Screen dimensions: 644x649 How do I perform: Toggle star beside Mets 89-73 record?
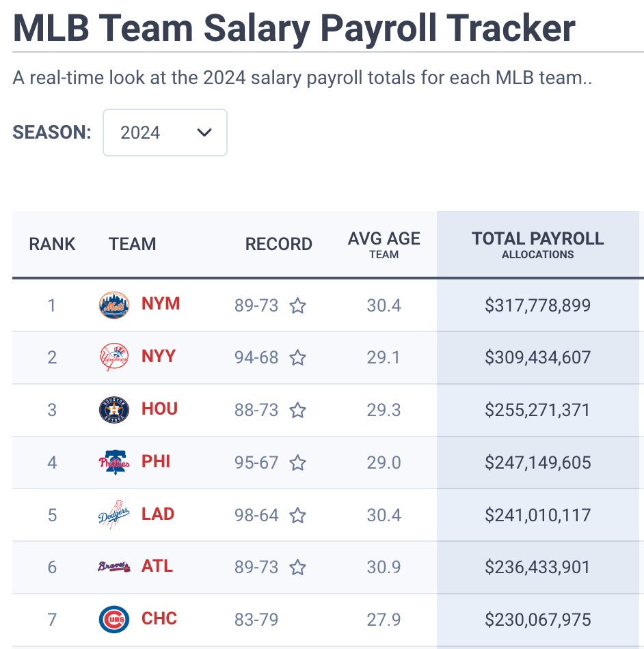(x=297, y=305)
